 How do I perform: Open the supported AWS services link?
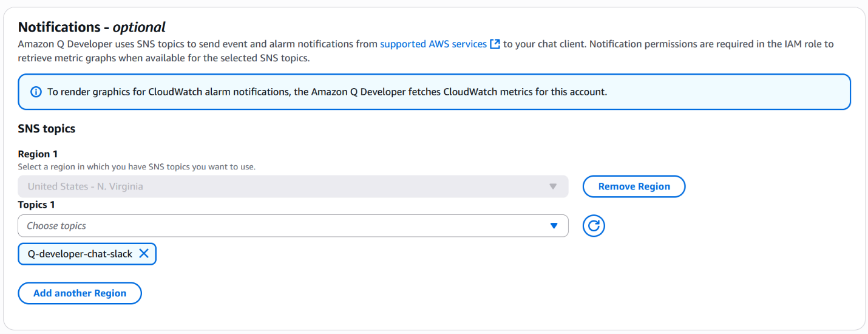[433, 44]
